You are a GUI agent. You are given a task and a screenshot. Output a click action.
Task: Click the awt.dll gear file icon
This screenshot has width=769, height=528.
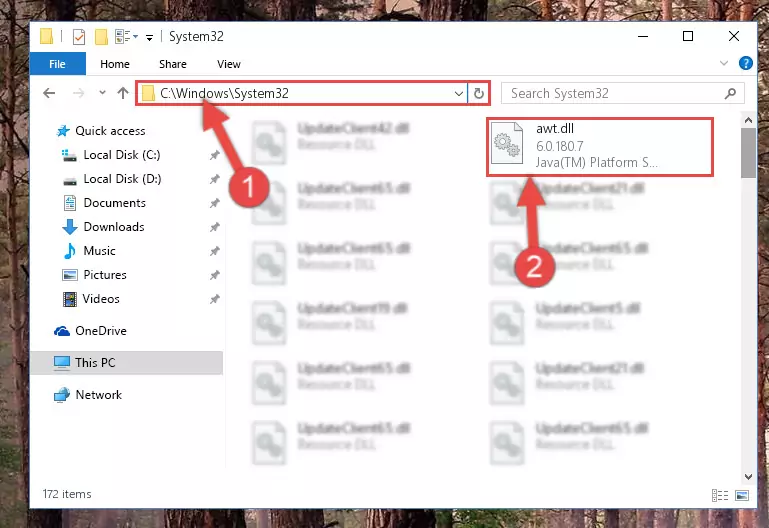pyautogui.click(x=507, y=143)
